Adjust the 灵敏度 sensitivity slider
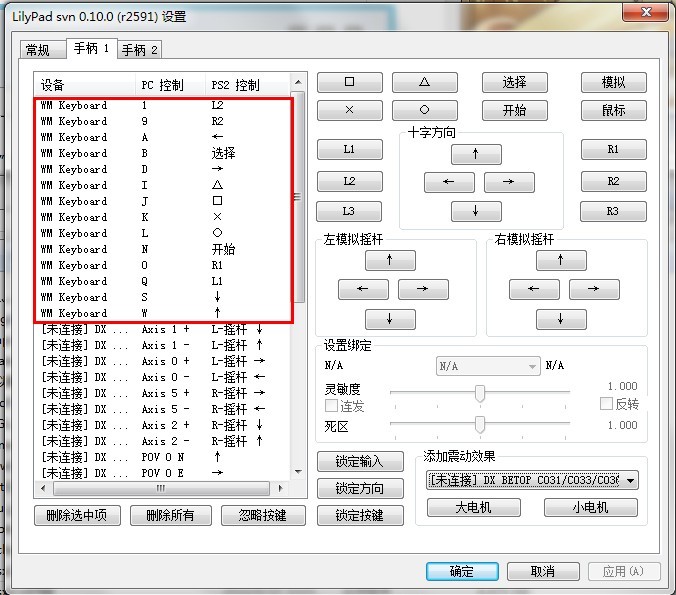 [479, 393]
